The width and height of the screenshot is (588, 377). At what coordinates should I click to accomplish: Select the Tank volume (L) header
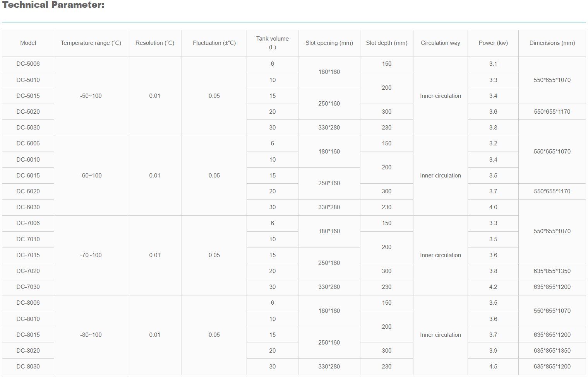[273, 43]
